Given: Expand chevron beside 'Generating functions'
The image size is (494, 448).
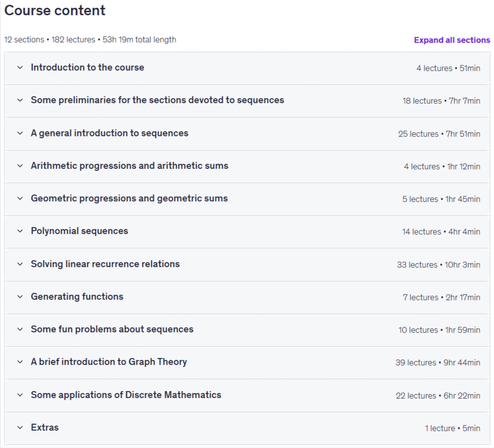Looking at the screenshot, I should click(20, 297).
